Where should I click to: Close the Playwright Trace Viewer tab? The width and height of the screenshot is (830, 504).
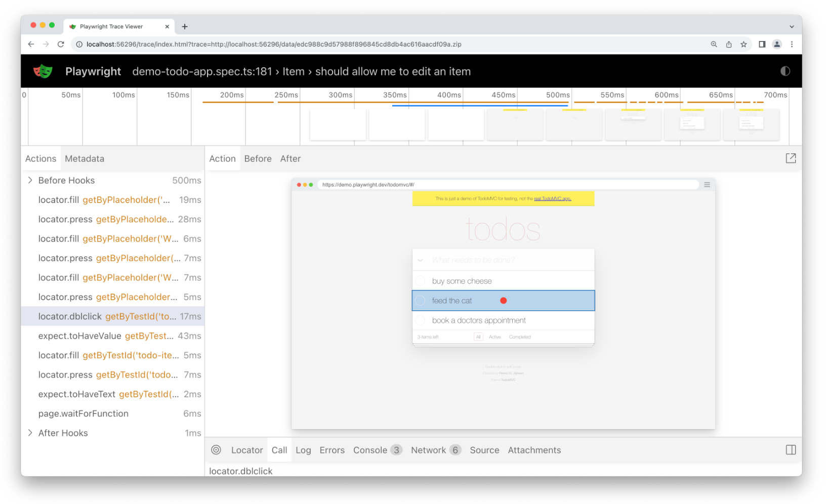[167, 26]
